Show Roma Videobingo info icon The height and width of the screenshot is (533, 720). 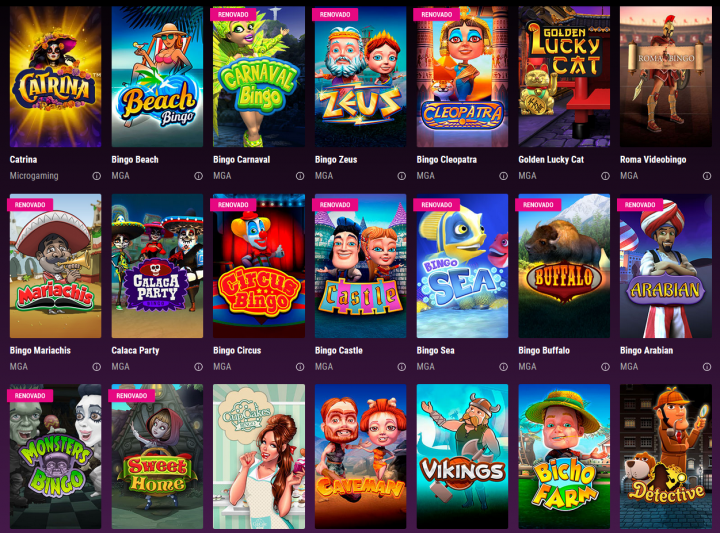(x=707, y=176)
